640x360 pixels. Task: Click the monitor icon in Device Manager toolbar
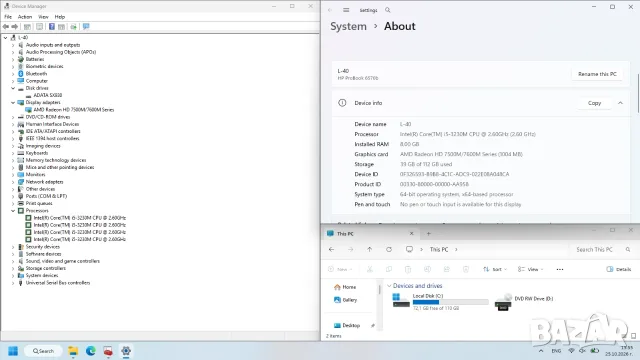point(86,27)
